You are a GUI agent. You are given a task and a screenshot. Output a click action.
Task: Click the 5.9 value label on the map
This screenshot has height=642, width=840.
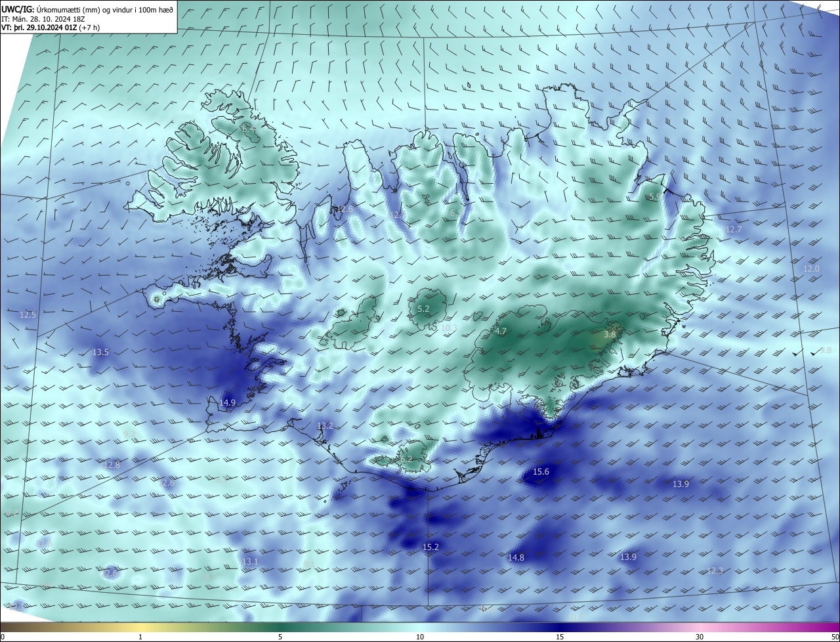(655, 196)
